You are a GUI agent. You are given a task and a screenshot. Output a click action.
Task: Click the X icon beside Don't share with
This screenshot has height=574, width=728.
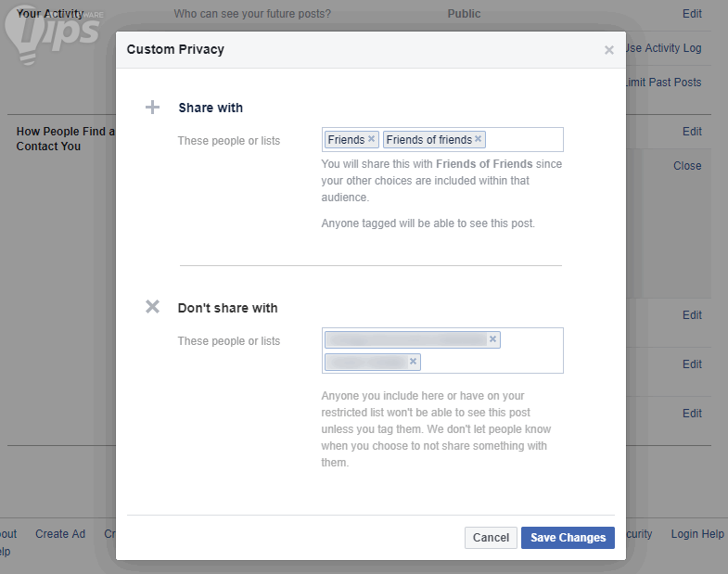click(153, 307)
